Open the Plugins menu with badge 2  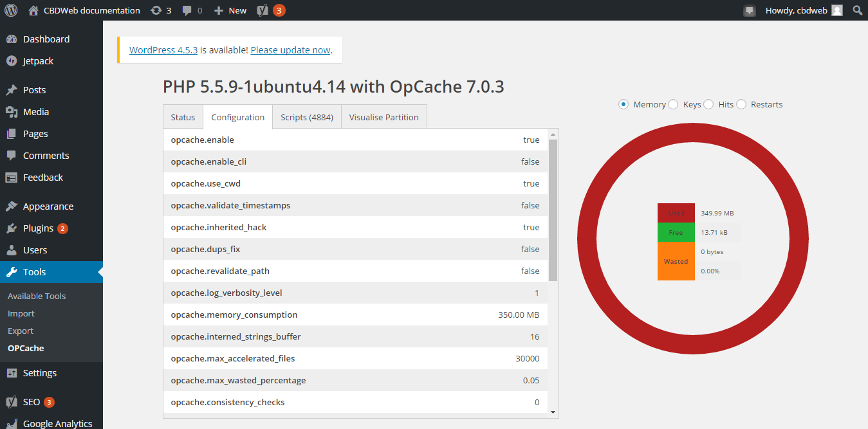point(51,228)
